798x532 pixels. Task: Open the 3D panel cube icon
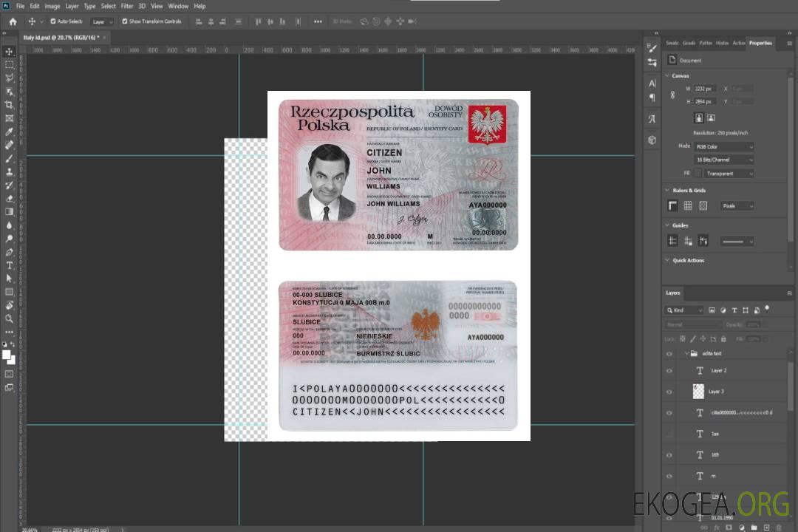652,140
